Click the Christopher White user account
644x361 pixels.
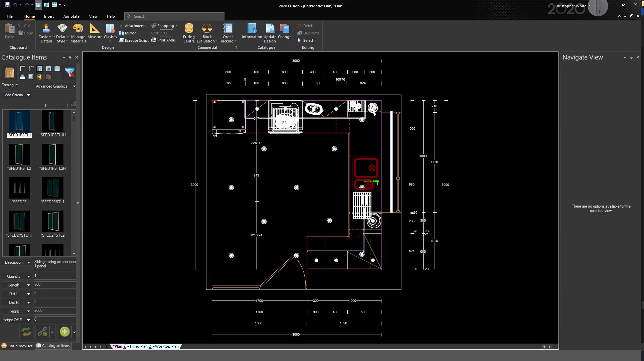(x=570, y=6)
